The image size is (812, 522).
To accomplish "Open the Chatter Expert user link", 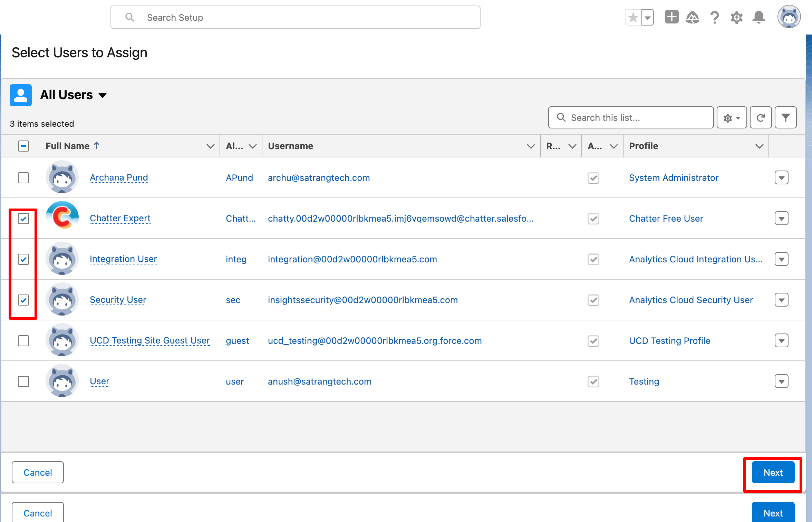I will (x=120, y=219).
